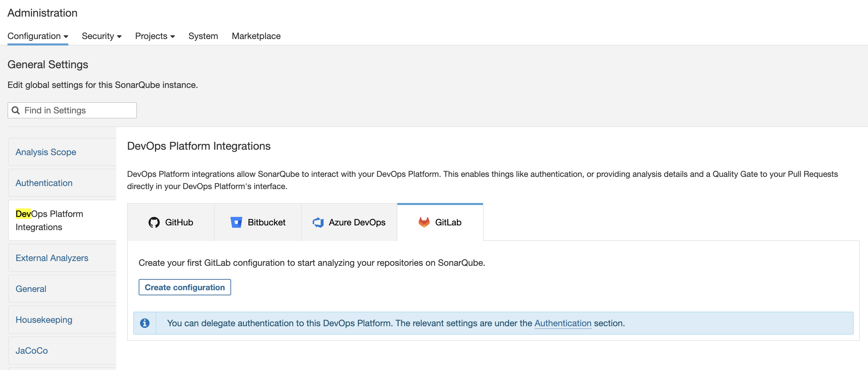
Task: Click the Bitbucket bucket icon
Action: 236,222
